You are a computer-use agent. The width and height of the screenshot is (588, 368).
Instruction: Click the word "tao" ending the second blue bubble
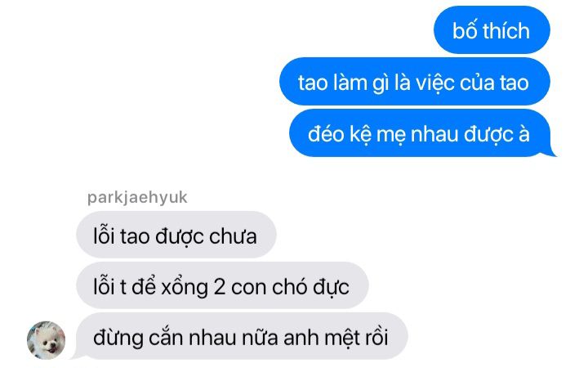[514, 83]
